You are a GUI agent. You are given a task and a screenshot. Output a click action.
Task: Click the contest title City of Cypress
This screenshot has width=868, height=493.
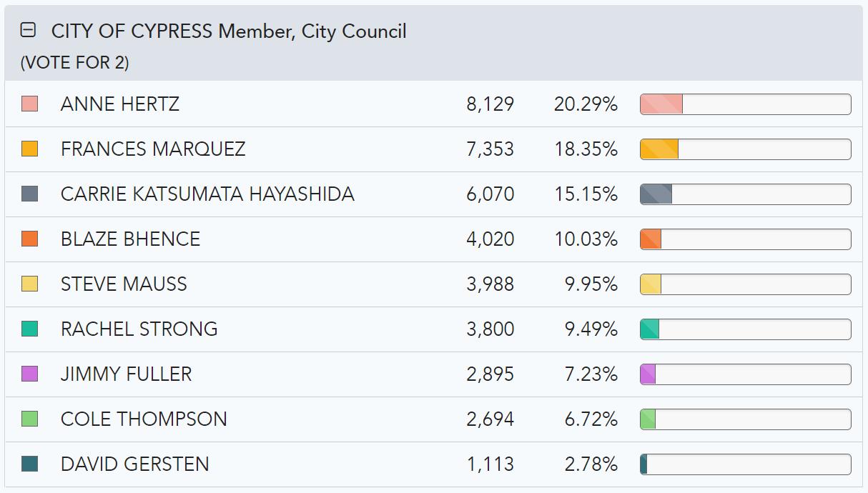(229, 31)
